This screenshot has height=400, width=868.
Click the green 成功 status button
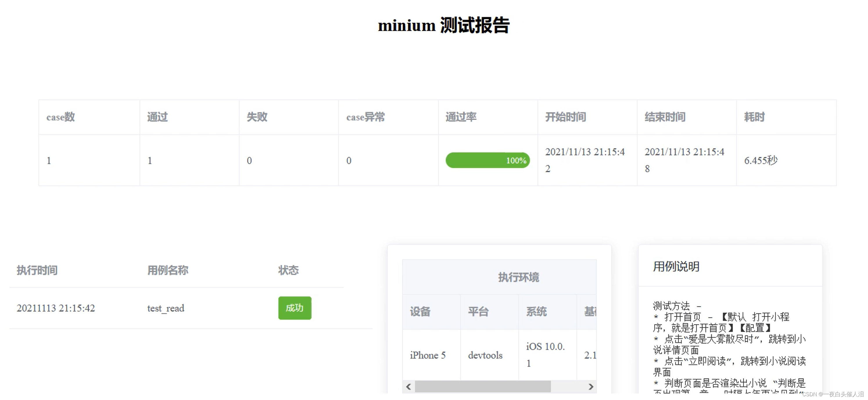pyautogui.click(x=295, y=308)
